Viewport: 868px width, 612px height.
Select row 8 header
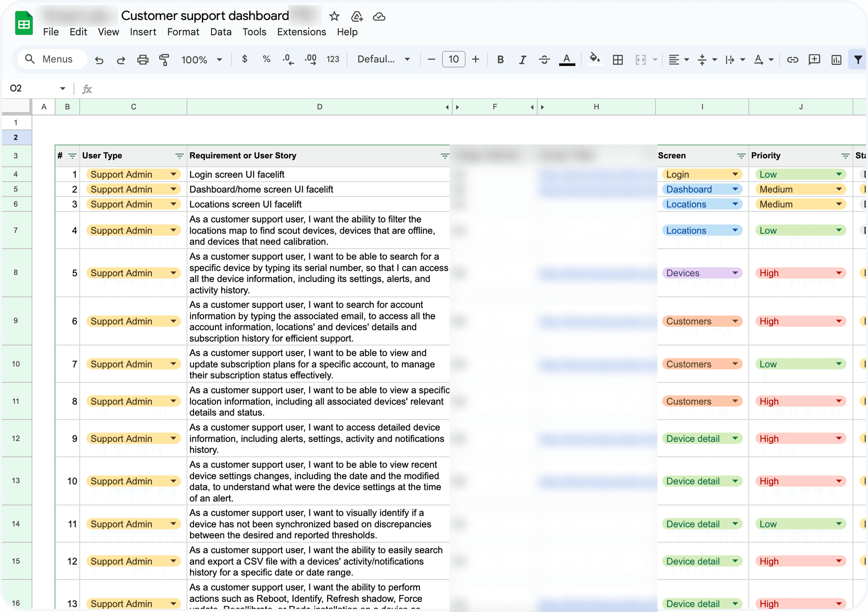click(x=16, y=272)
